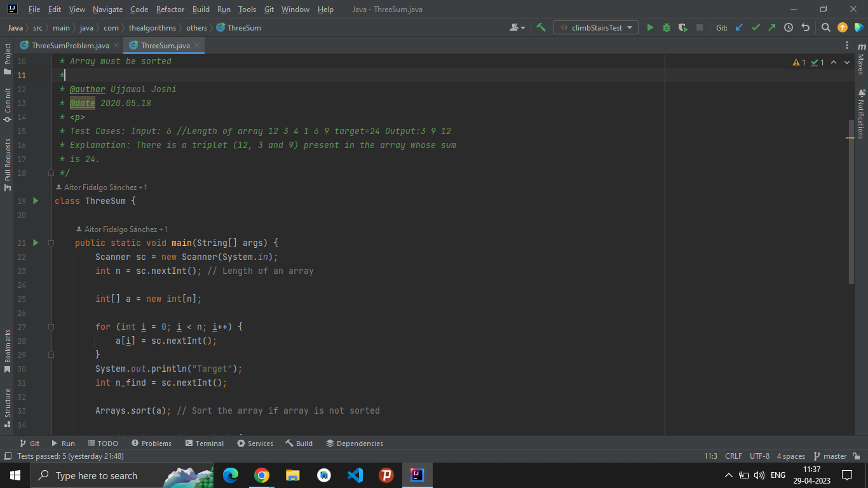Toggle the Notifications tool window
Viewport: 868px width, 488px height.
[861, 114]
